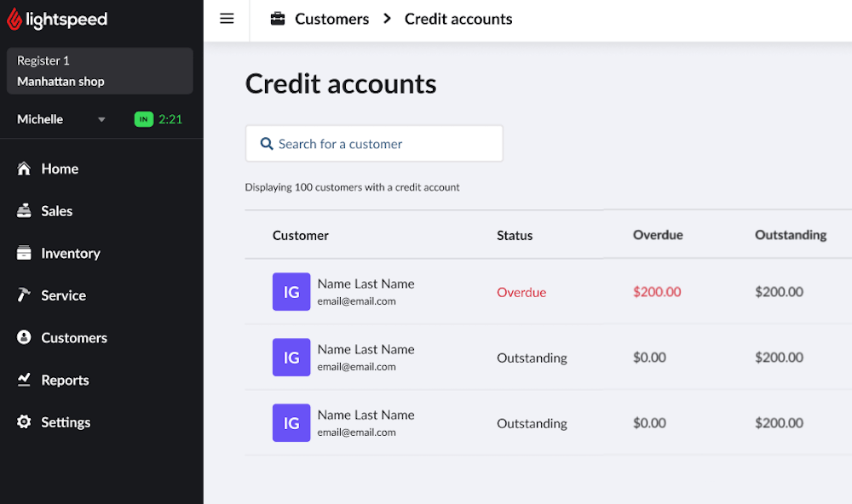The width and height of the screenshot is (852, 504).
Task: Click the Search for a customer field
Action: [x=374, y=143]
